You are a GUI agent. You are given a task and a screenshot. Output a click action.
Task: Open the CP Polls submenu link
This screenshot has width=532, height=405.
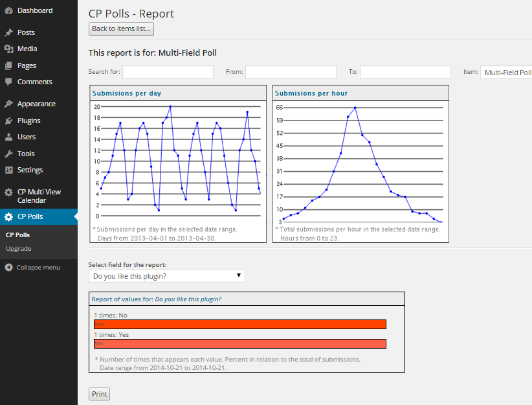17,235
